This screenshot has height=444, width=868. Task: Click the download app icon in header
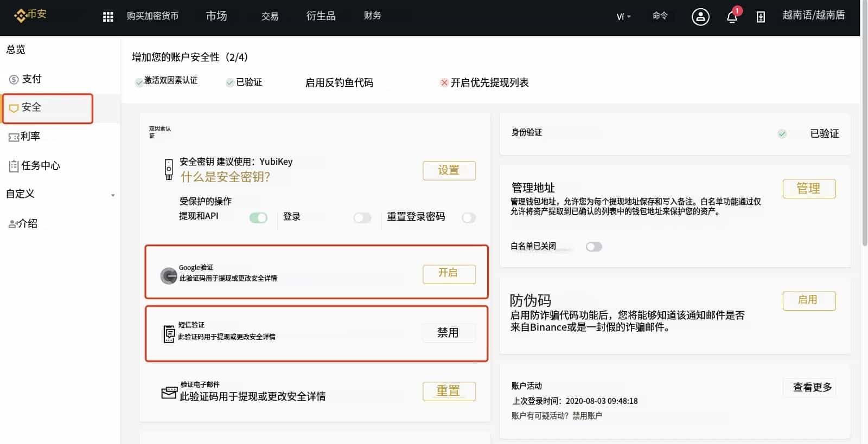coord(761,17)
